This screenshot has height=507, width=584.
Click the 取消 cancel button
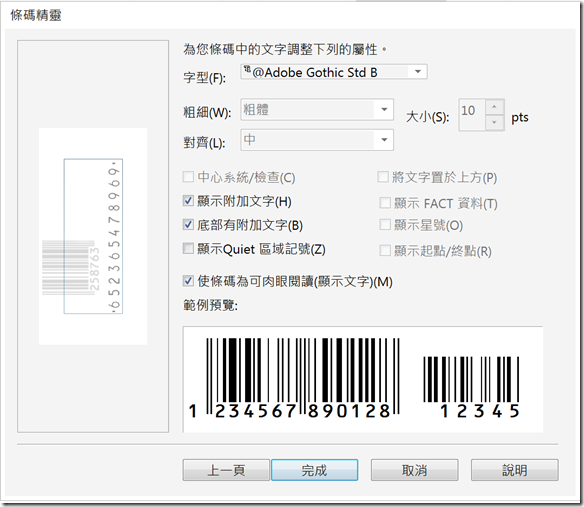[415, 470]
